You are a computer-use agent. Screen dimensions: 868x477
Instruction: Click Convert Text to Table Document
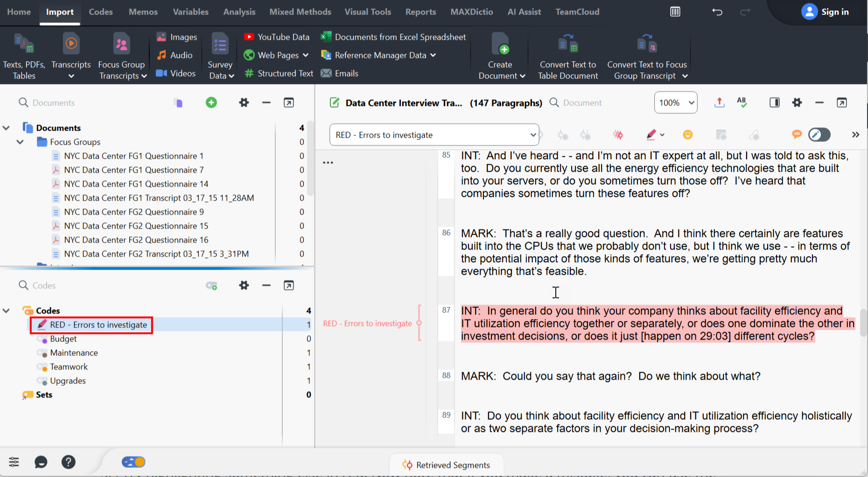[568, 56]
